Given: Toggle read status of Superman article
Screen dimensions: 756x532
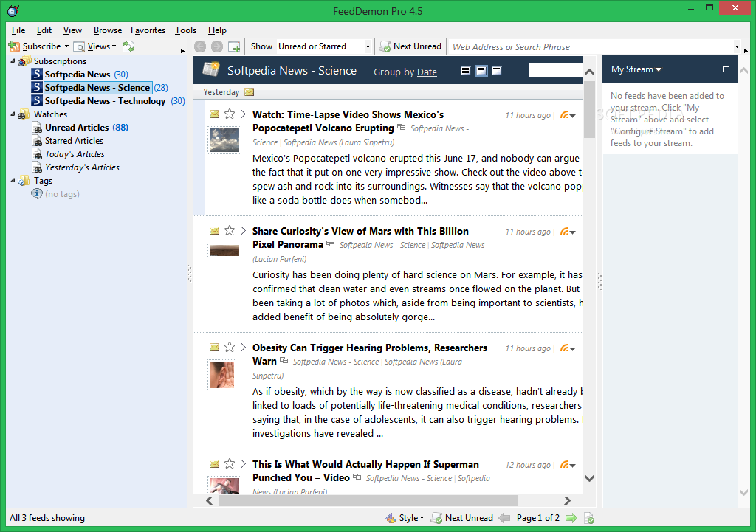Looking at the screenshot, I should click(x=215, y=464).
